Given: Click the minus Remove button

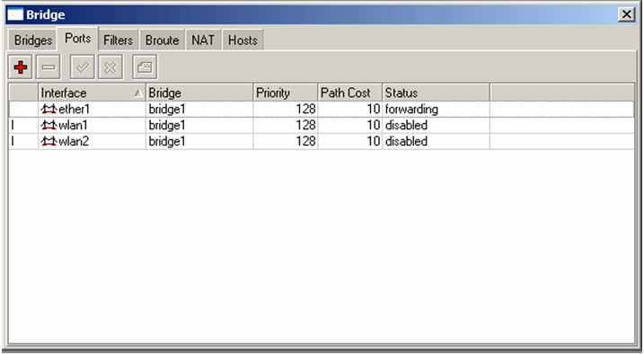Looking at the screenshot, I should (x=49, y=67).
